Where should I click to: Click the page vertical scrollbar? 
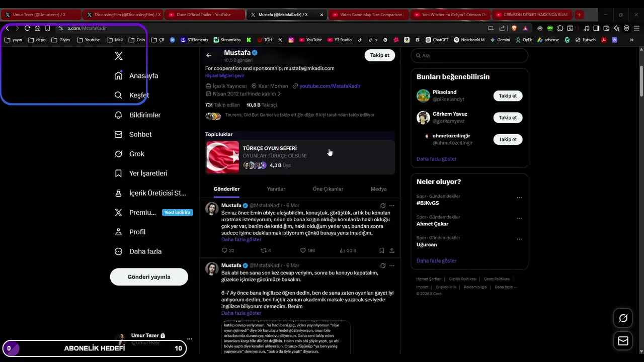click(641, 80)
